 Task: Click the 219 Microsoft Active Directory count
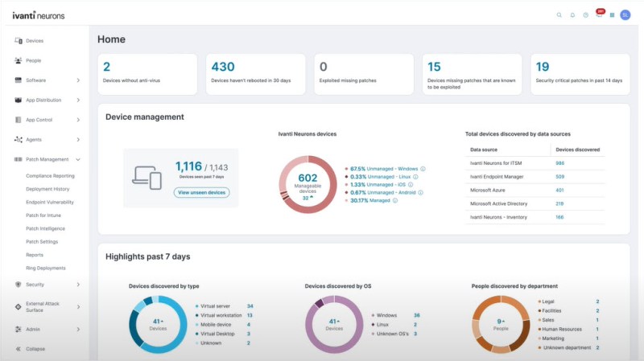[559, 203]
